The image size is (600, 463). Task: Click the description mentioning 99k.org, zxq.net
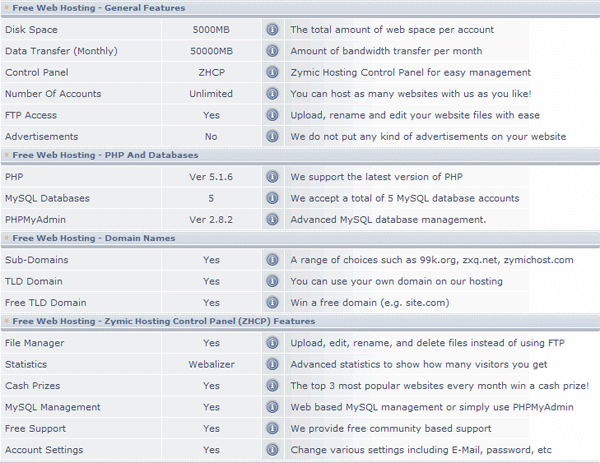(x=432, y=260)
